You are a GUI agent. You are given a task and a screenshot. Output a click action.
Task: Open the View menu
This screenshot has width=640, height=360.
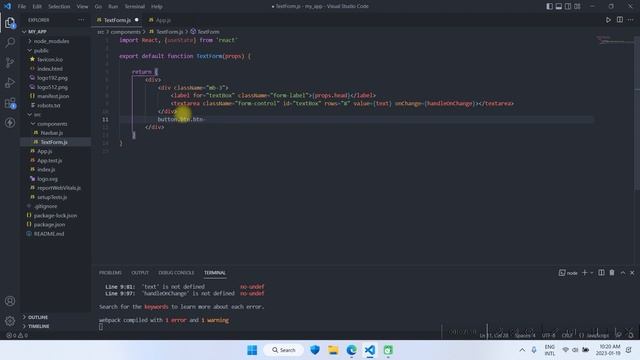[82, 6]
